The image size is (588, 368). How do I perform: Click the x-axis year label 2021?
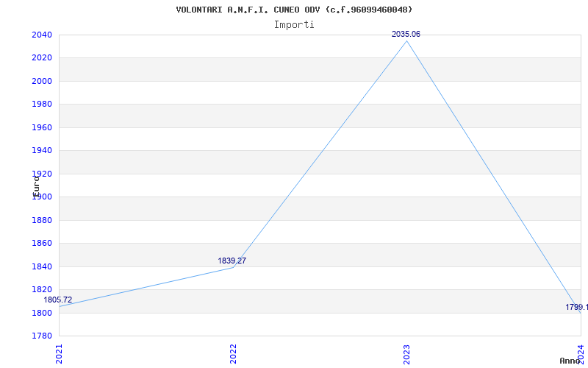click(x=59, y=354)
